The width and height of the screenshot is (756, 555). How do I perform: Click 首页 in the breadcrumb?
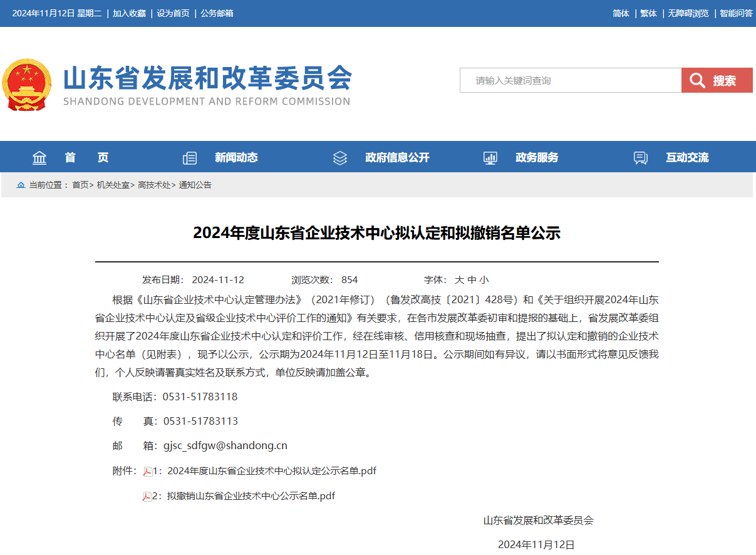(x=80, y=185)
